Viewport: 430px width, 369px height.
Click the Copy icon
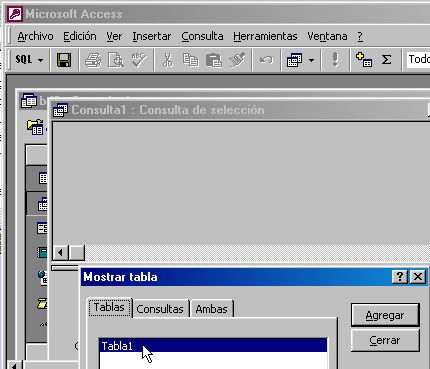point(191,60)
